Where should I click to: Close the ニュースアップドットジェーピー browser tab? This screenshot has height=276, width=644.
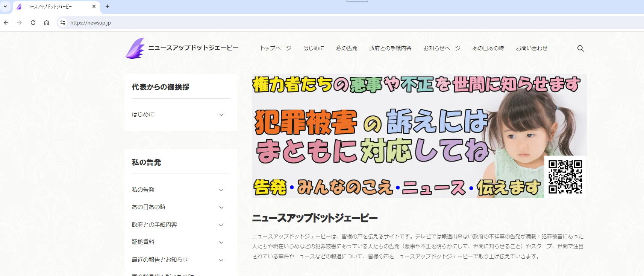click(94, 6)
